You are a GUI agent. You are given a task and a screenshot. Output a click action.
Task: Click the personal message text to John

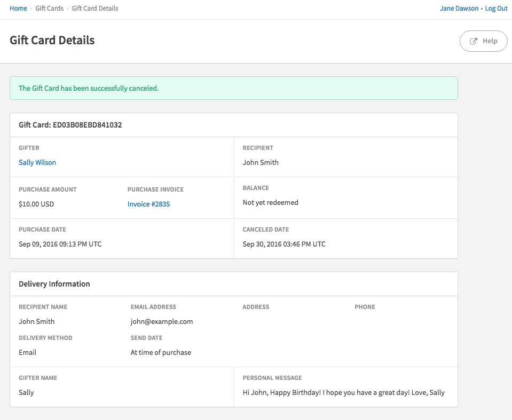click(343, 392)
